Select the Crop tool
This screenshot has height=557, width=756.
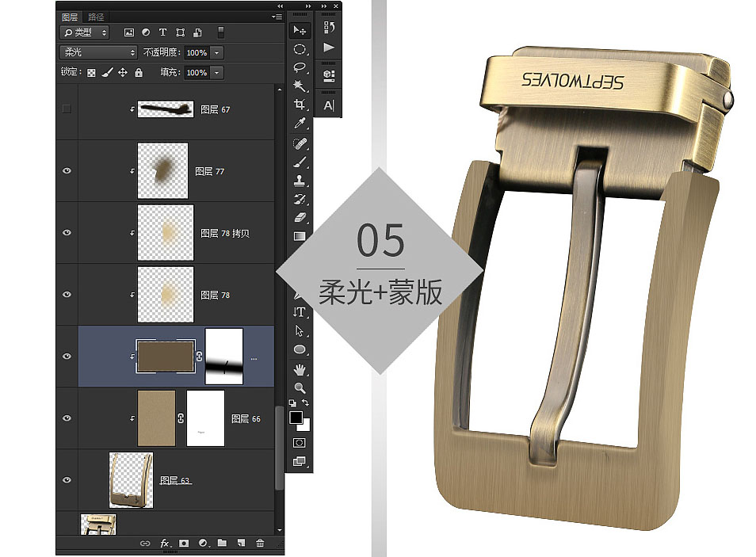tap(300, 104)
